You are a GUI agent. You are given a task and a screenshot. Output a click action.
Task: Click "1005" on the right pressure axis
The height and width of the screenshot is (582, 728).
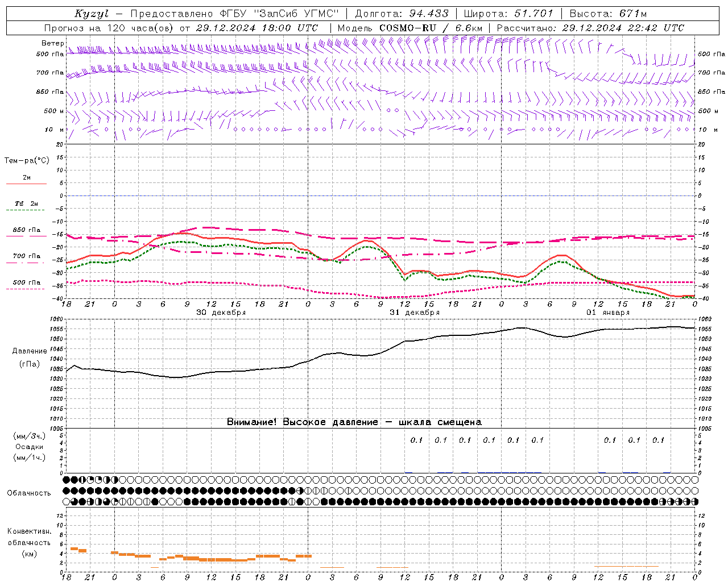pyautogui.click(x=705, y=429)
